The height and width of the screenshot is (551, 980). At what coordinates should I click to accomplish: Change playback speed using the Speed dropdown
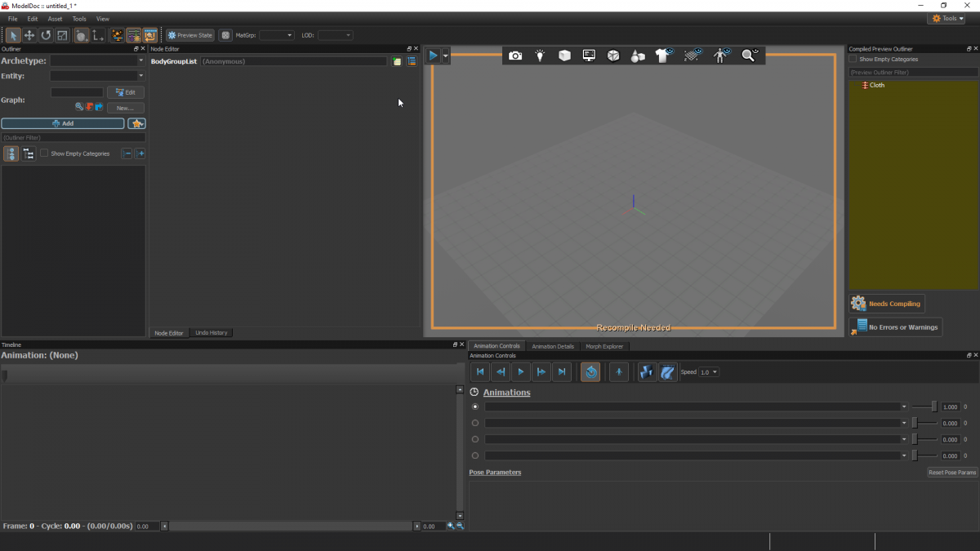[x=707, y=371]
